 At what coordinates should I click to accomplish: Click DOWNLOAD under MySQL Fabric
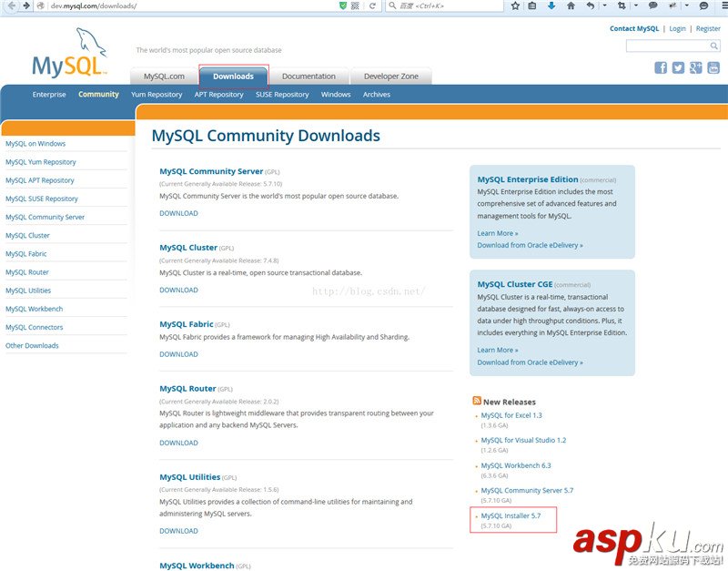point(178,354)
